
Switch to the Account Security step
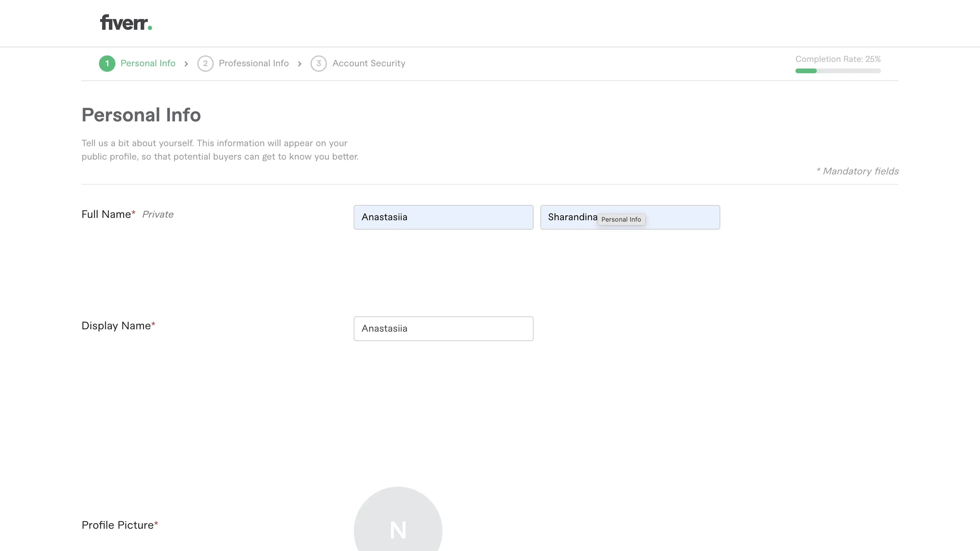tap(369, 64)
